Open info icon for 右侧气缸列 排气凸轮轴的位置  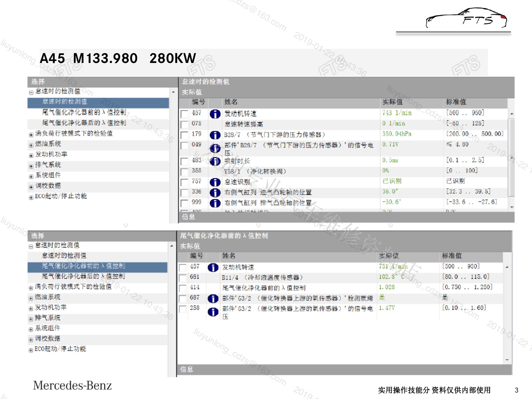(215, 203)
